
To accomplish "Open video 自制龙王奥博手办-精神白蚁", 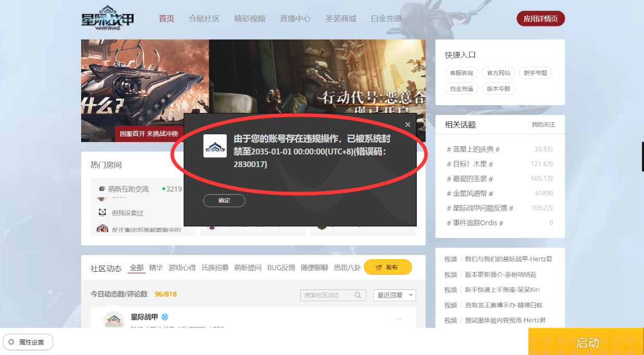I will pos(504,305).
